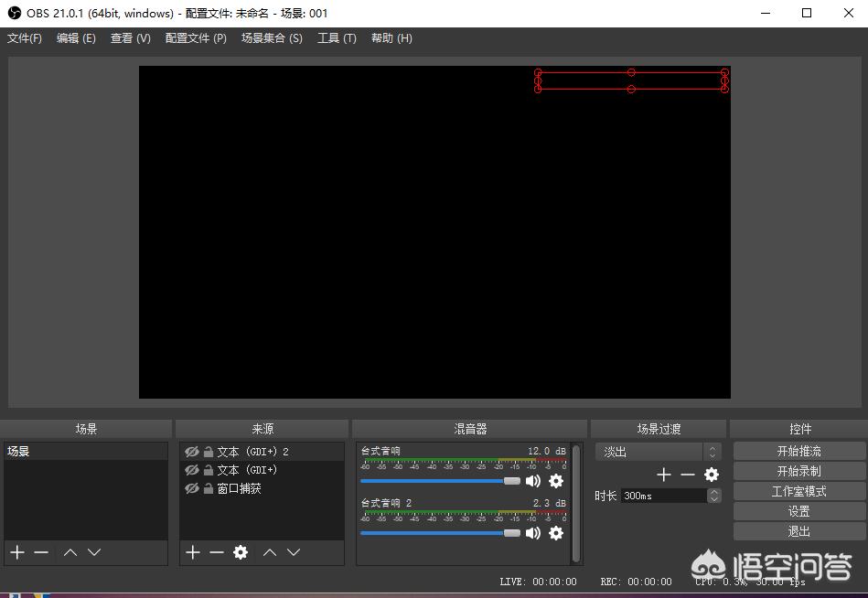
Task: Click the 控件 panel header
Action: point(799,429)
